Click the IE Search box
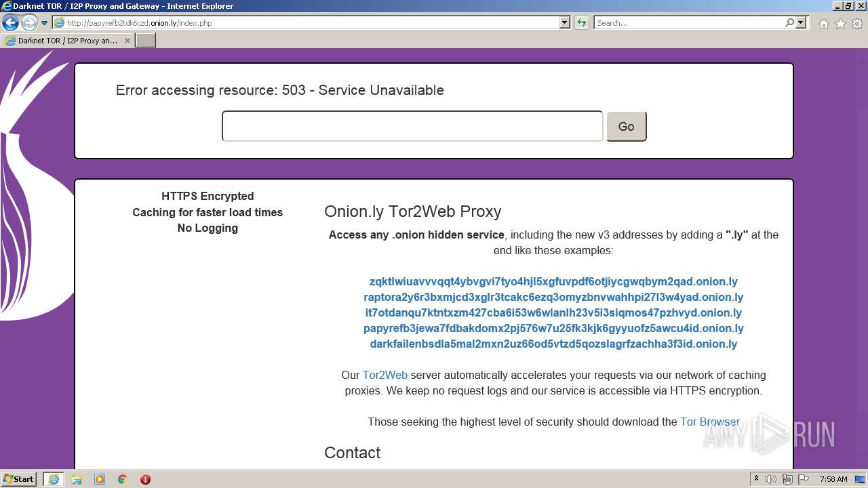This screenshot has width=868, height=488. tap(688, 22)
